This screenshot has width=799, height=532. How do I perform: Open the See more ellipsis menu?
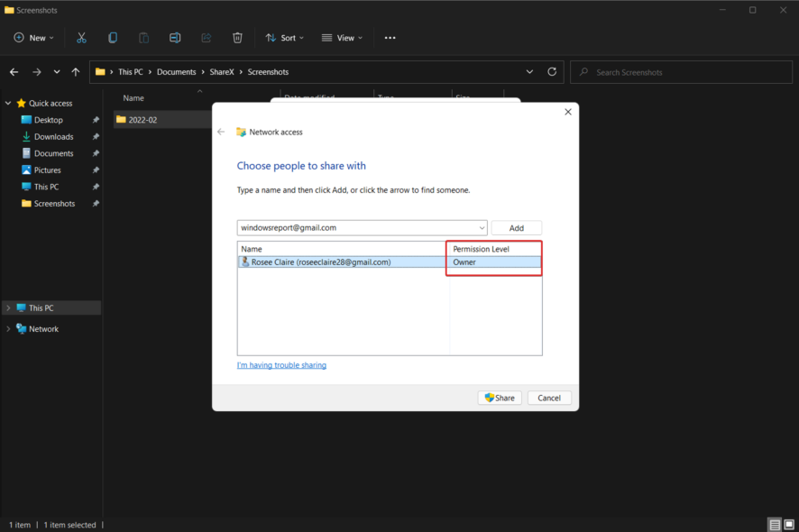[390, 37]
